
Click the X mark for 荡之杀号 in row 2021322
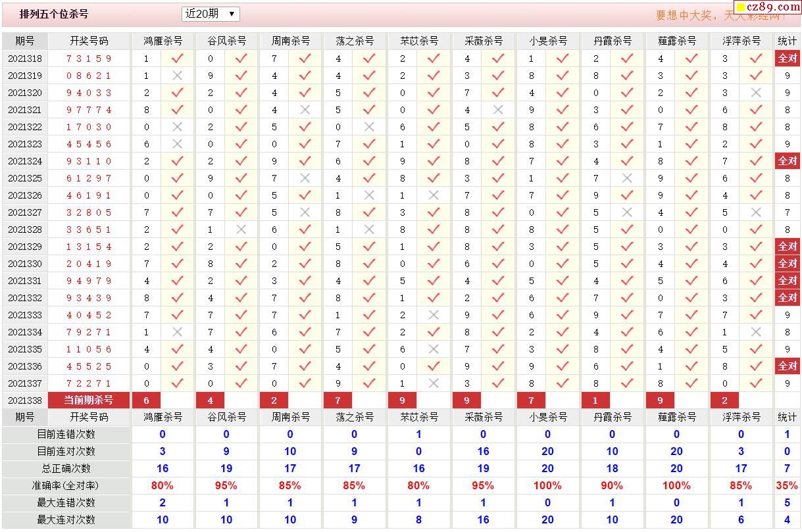point(369,127)
